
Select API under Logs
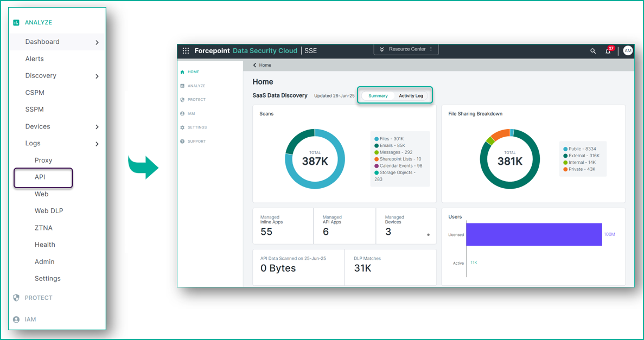click(40, 177)
